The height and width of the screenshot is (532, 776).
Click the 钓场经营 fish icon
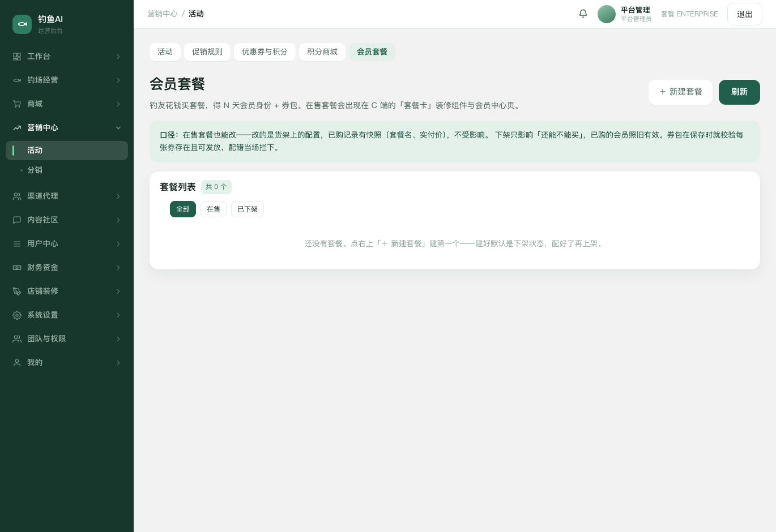pyautogui.click(x=17, y=80)
